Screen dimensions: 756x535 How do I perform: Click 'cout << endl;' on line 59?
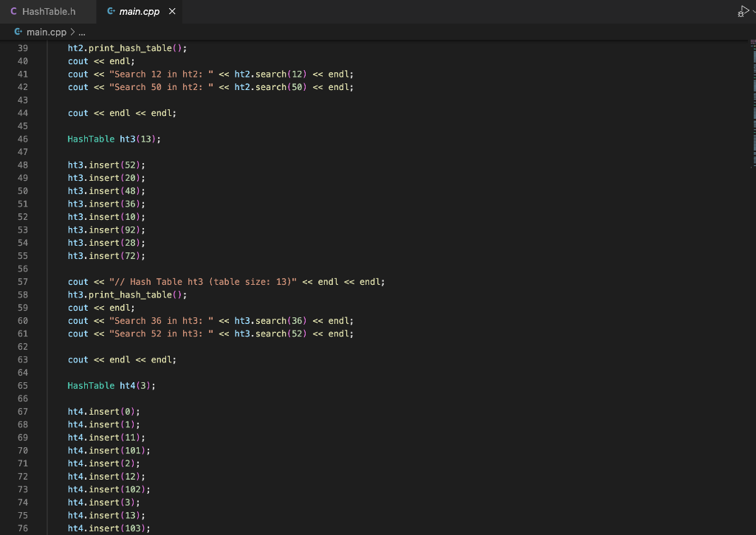click(x=101, y=308)
